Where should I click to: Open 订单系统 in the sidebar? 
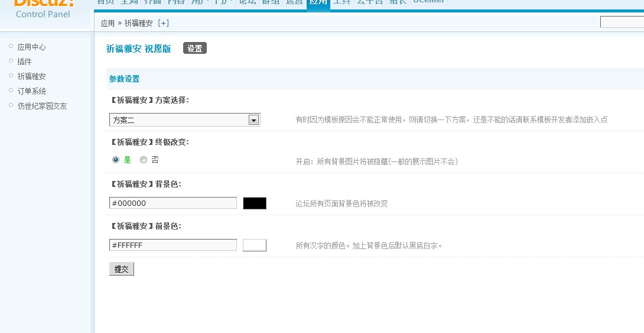tap(31, 91)
